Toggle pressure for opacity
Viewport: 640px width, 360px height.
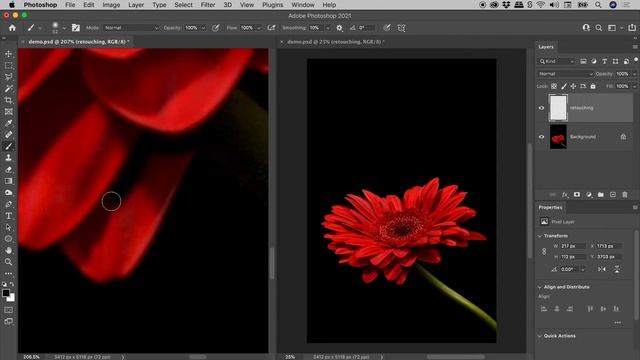click(216, 28)
